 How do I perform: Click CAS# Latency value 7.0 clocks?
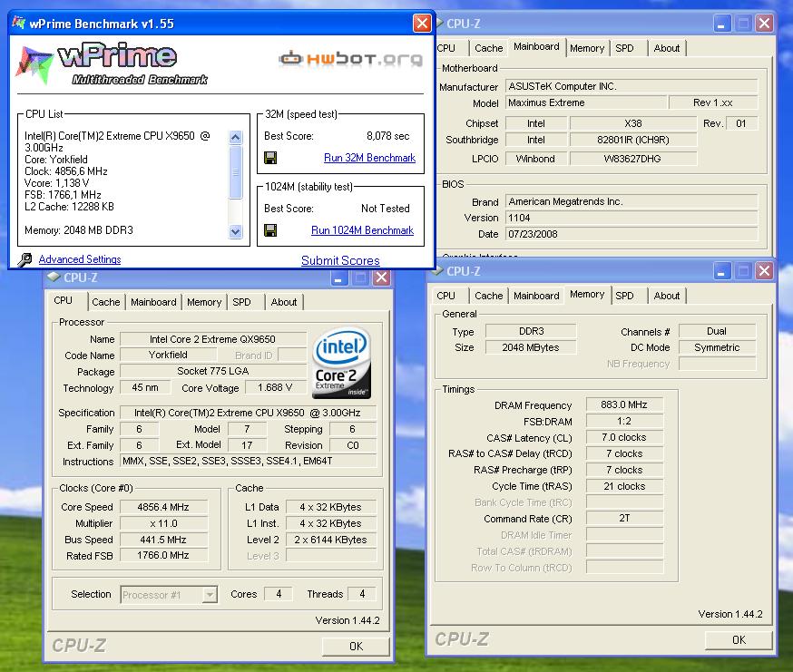click(624, 437)
